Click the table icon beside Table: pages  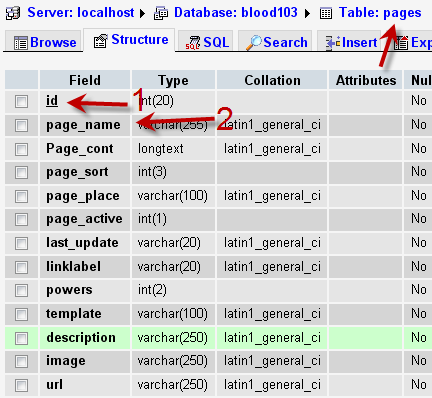pyautogui.click(x=326, y=13)
